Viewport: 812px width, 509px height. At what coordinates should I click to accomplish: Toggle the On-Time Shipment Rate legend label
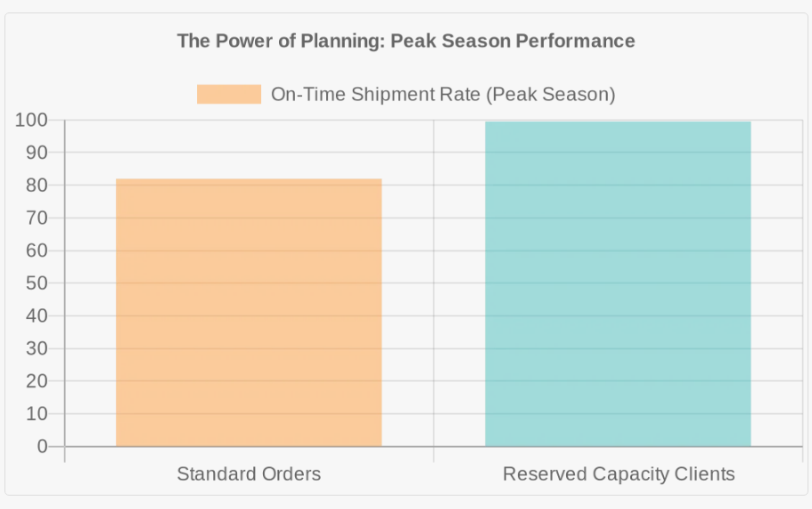(x=442, y=94)
